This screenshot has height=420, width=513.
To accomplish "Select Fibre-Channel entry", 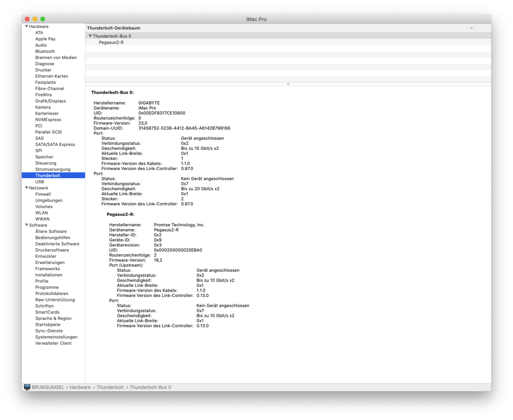I will click(50, 89).
